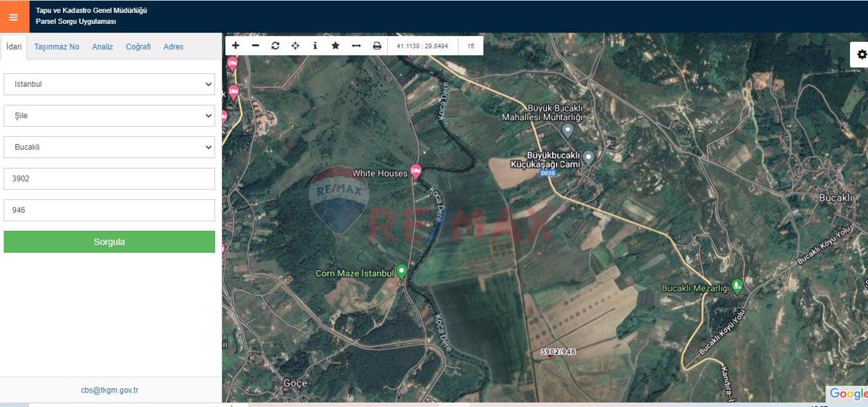This screenshot has width=868, height=407.
Task: Switch to the Adres tab
Action: coord(174,46)
